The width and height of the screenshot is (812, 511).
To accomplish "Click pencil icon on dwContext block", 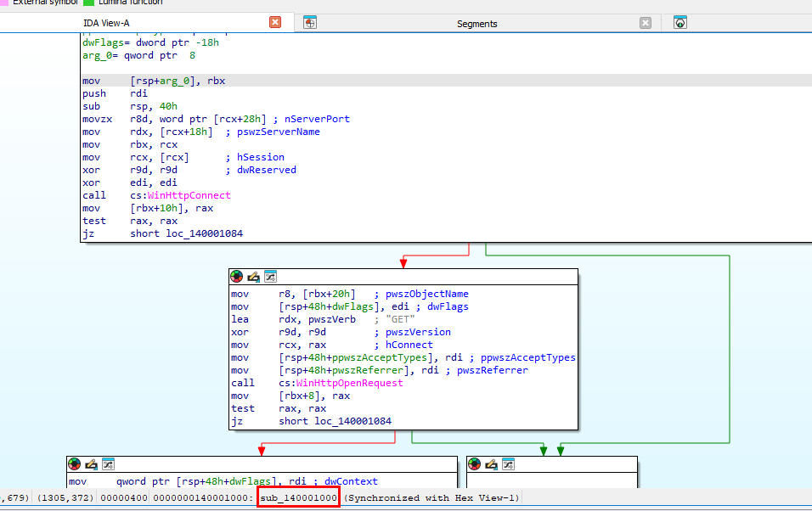I will coord(92,464).
